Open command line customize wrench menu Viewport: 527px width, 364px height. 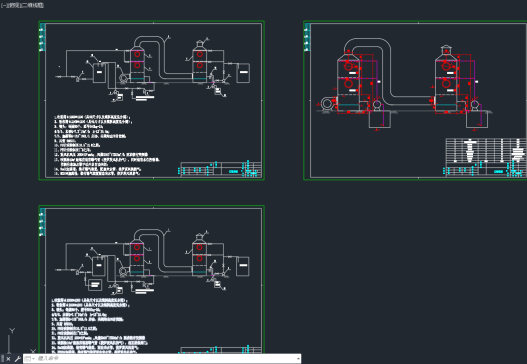[17, 359]
